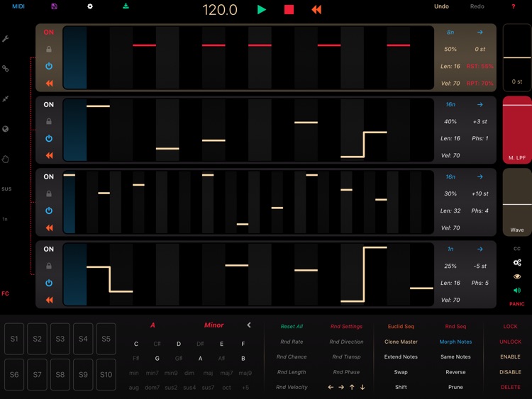Click the link chain icon in sidebar

[6, 69]
